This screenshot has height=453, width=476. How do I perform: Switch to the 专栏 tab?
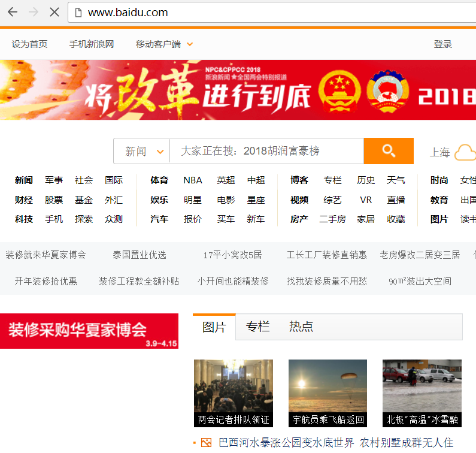coord(257,327)
